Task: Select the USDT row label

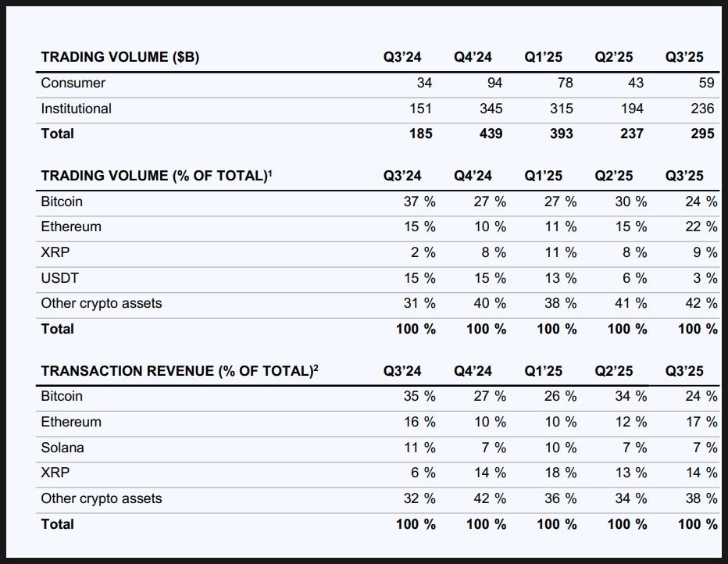Action: (59, 278)
